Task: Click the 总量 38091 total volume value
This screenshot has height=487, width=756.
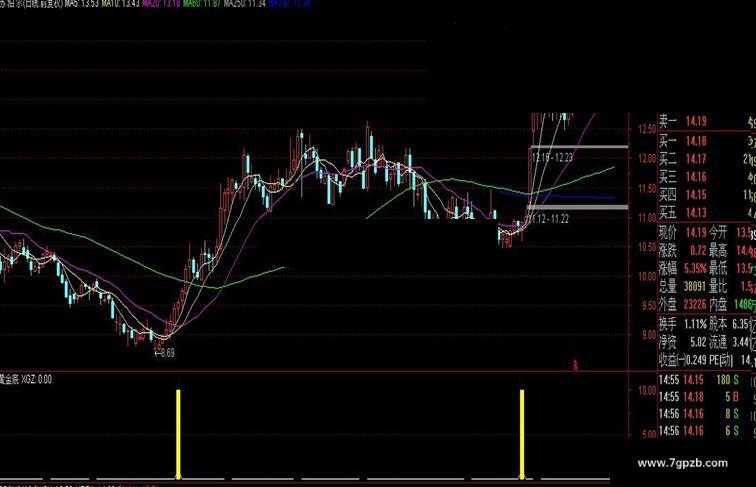Action: click(695, 286)
